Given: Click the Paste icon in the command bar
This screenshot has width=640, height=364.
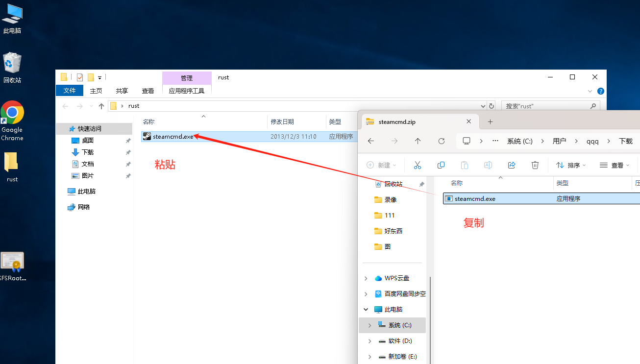Looking at the screenshot, I should pyautogui.click(x=465, y=165).
